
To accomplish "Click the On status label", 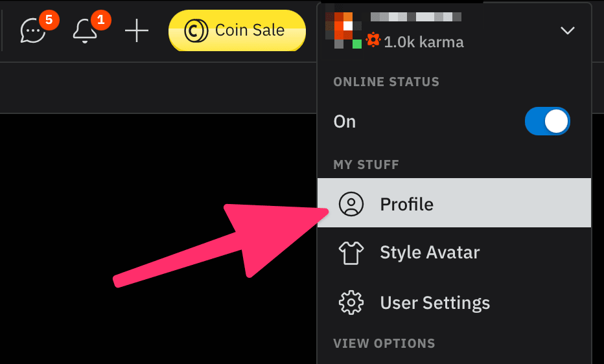I will tap(344, 122).
